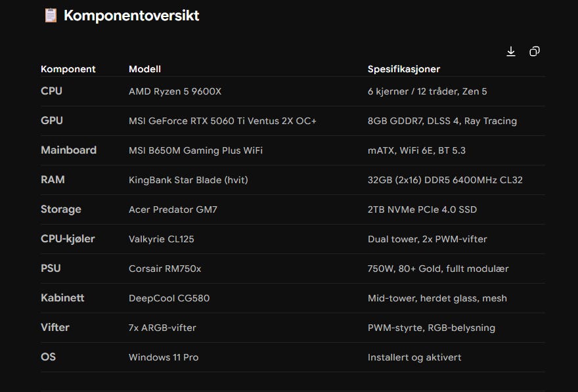Click the download table icon
578x392 pixels.
pyautogui.click(x=511, y=51)
